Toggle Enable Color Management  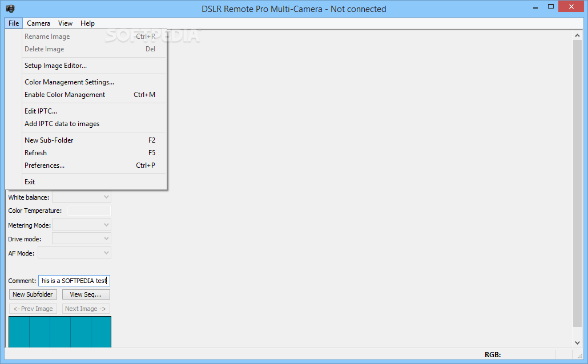94,95
